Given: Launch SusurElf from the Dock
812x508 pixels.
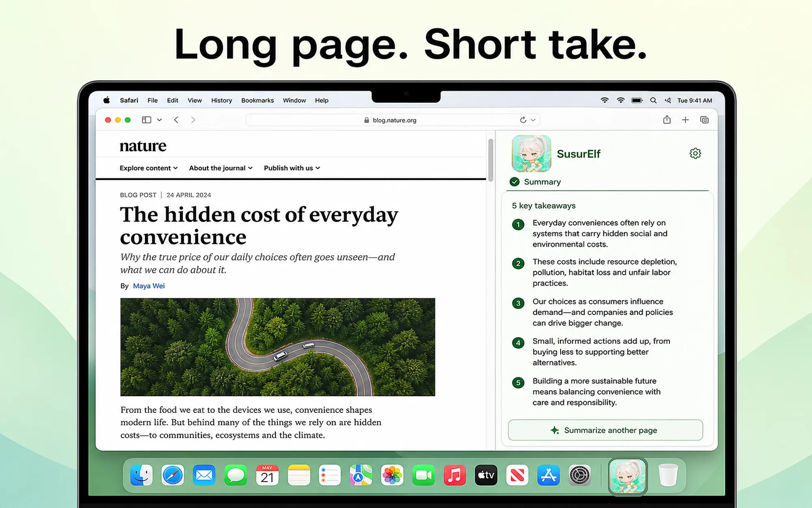Looking at the screenshot, I should (627, 476).
